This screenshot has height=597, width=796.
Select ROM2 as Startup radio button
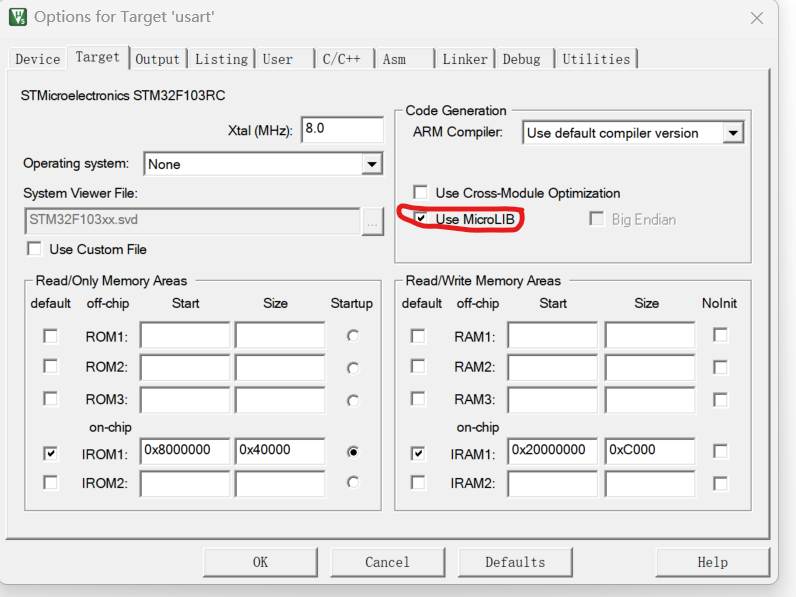353,368
